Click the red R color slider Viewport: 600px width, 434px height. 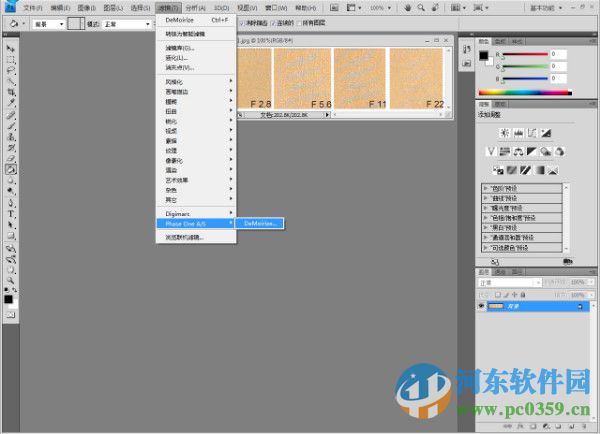525,54
